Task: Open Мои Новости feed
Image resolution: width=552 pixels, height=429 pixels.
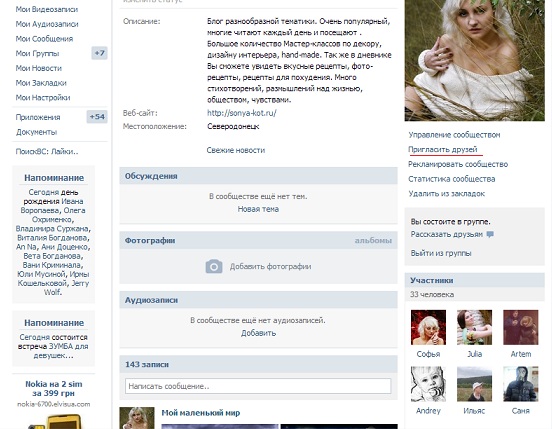Action: tap(39, 68)
